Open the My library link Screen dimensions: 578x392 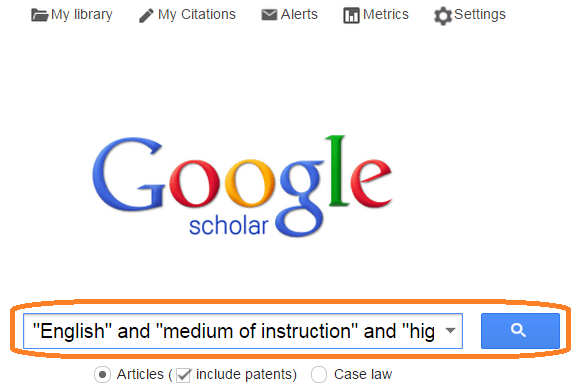81,14
